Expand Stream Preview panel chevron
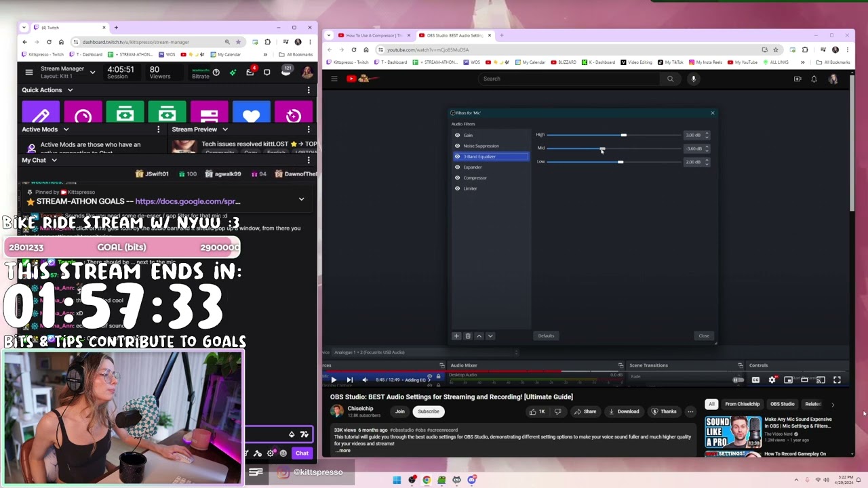 [225, 129]
